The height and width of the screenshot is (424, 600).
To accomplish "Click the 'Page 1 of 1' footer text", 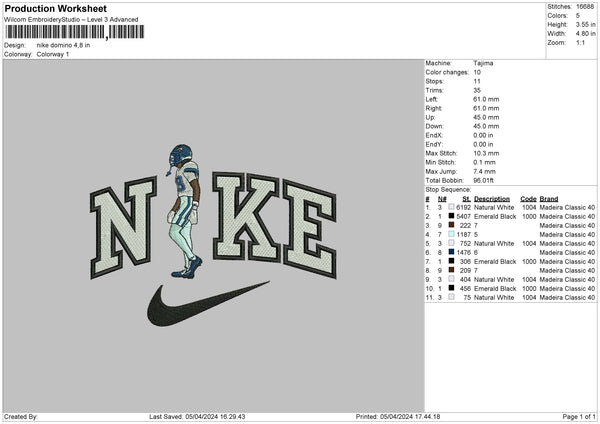I will tap(579, 416).
